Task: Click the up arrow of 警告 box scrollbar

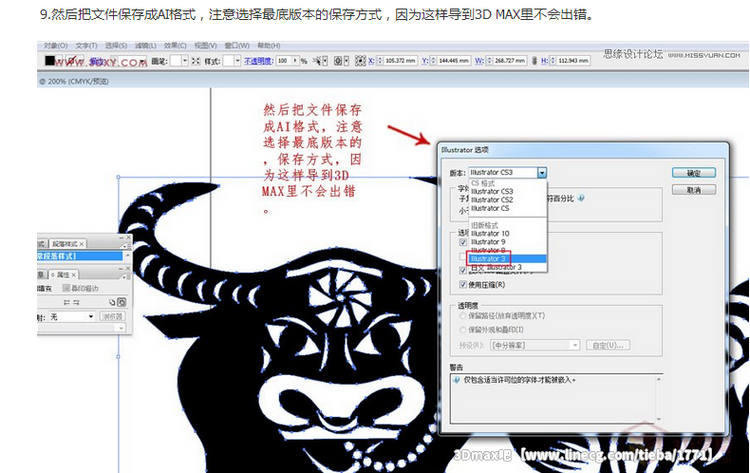Action: 659,379
